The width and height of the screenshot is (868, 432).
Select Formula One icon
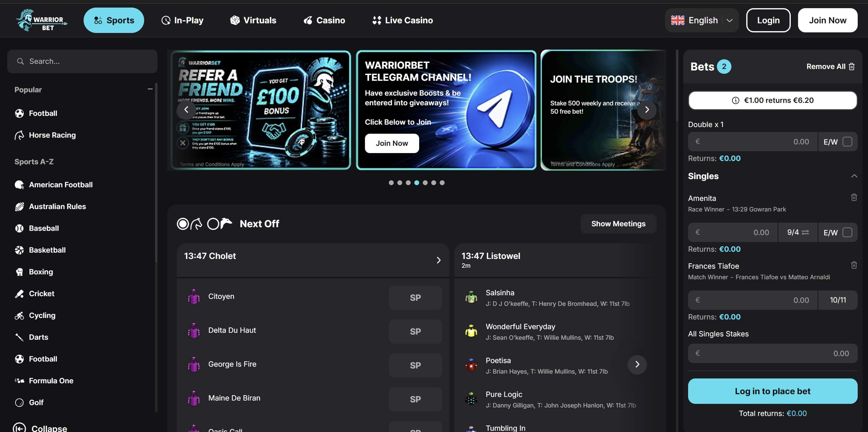[x=19, y=381]
